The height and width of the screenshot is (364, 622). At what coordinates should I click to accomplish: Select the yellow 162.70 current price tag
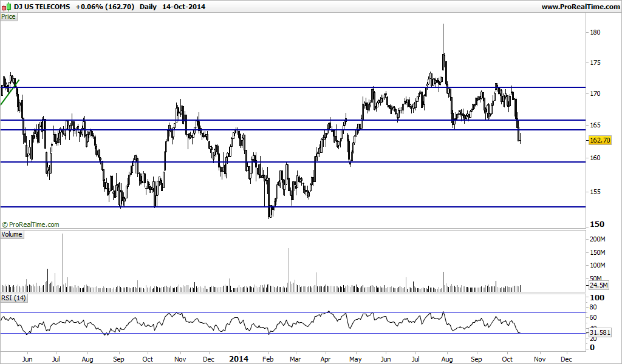coord(600,140)
